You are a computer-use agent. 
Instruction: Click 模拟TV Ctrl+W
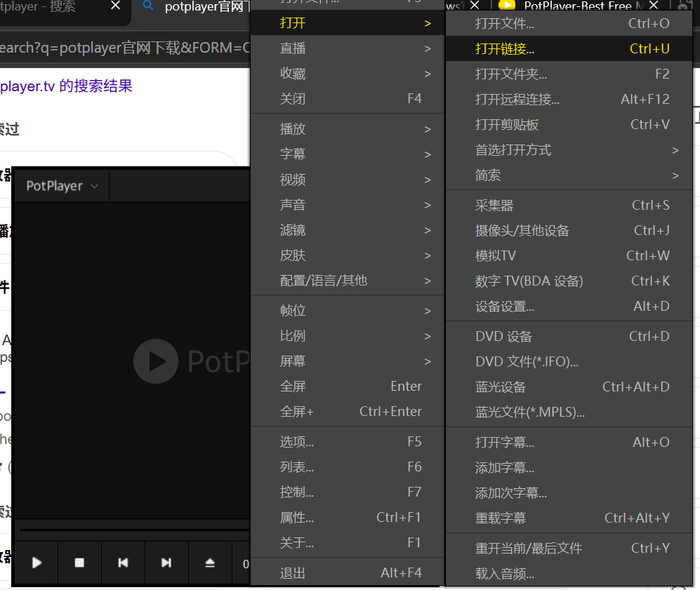[x=569, y=255]
